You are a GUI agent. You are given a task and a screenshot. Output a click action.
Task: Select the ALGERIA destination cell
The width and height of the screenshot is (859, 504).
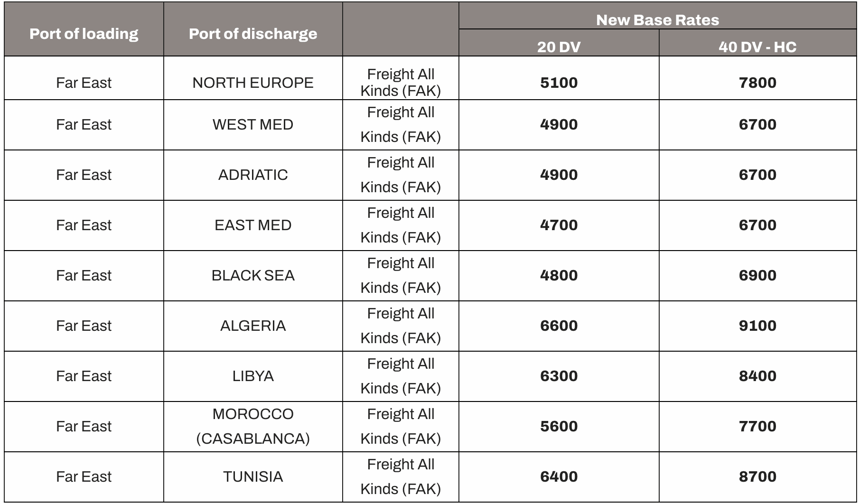253,326
